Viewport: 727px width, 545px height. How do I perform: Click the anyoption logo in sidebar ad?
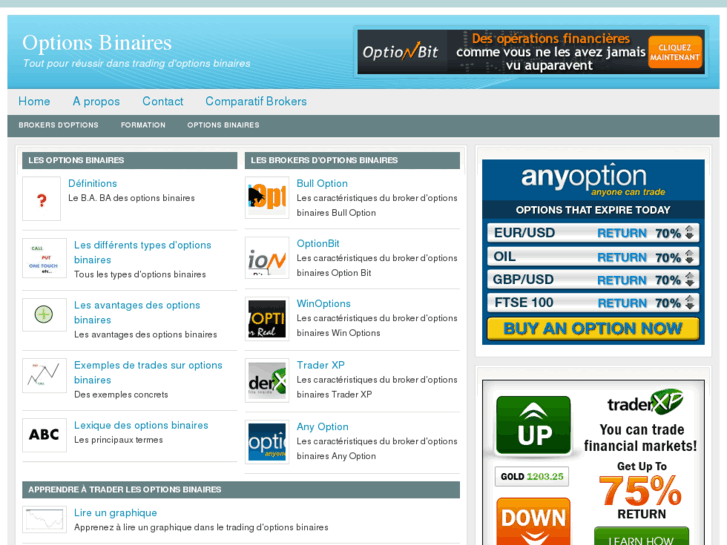click(x=593, y=180)
